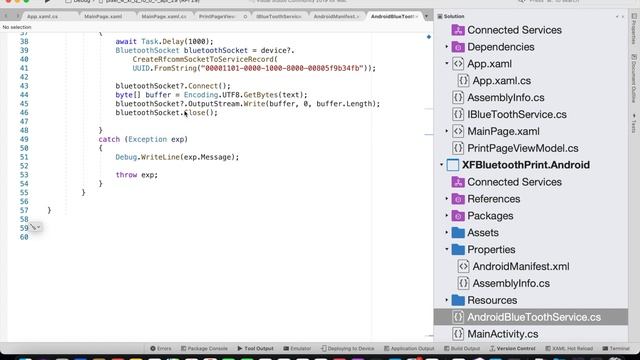Click the No selection breadcrumb
640x360 pixels.
17,27
